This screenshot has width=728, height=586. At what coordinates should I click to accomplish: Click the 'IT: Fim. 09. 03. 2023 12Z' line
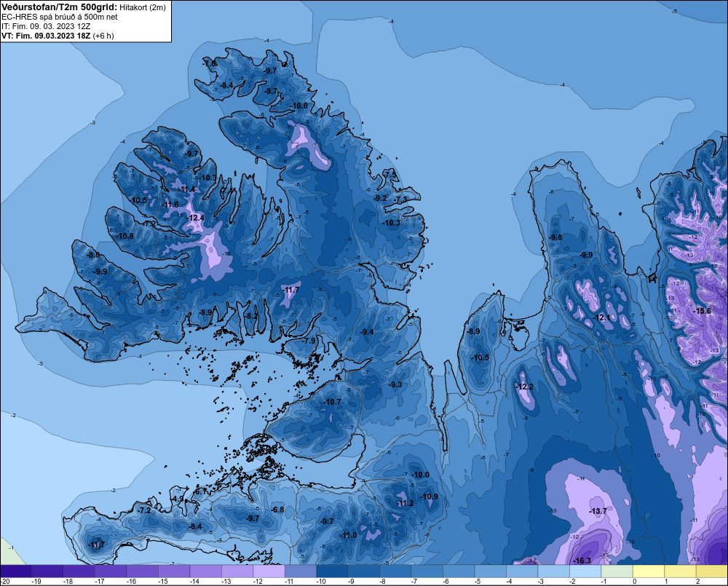(45, 26)
